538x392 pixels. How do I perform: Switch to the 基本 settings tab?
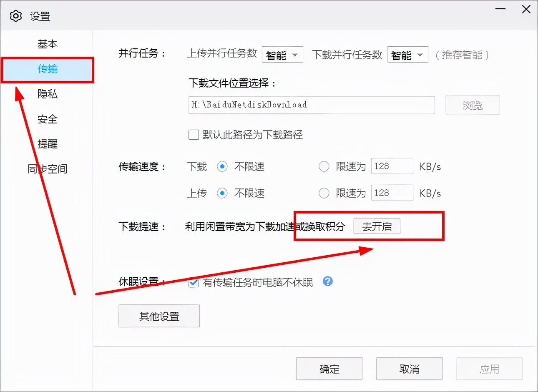[47, 44]
